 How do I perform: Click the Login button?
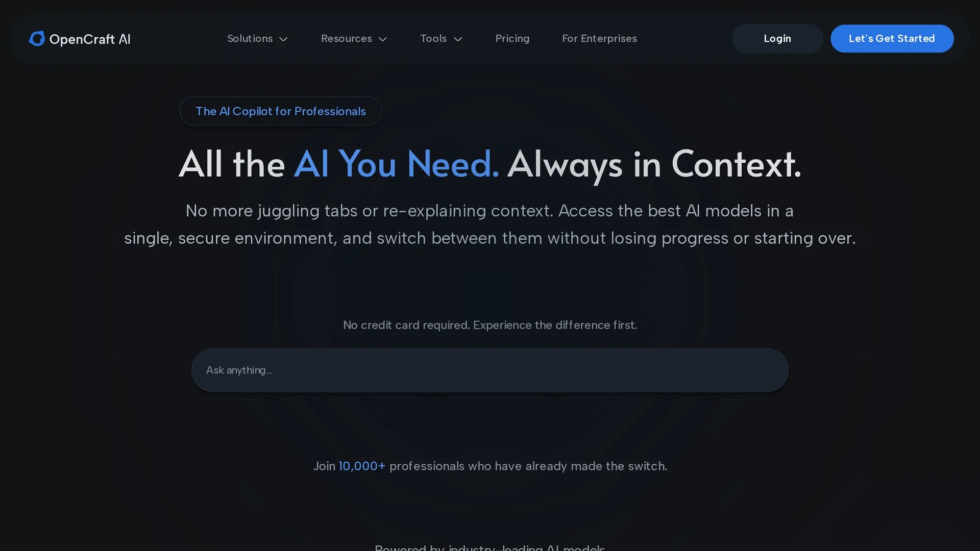(777, 39)
